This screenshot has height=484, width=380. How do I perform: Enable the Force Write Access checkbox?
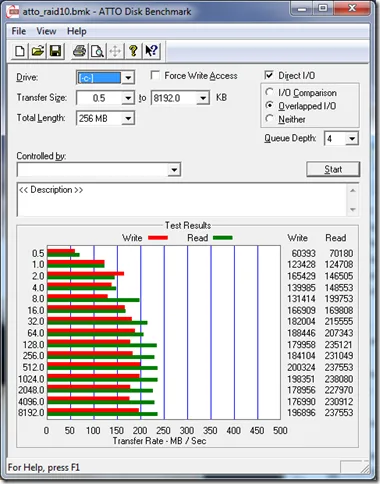tap(155, 75)
